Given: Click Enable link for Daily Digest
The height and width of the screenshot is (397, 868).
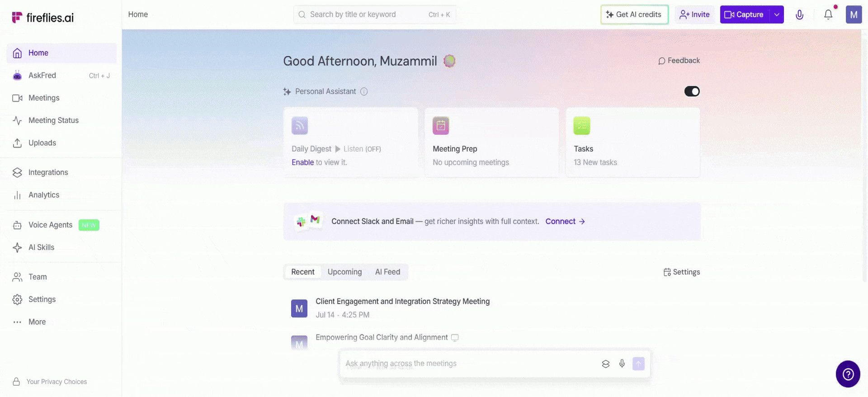Looking at the screenshot, I should pyautogui.click(x=302, y=162).
